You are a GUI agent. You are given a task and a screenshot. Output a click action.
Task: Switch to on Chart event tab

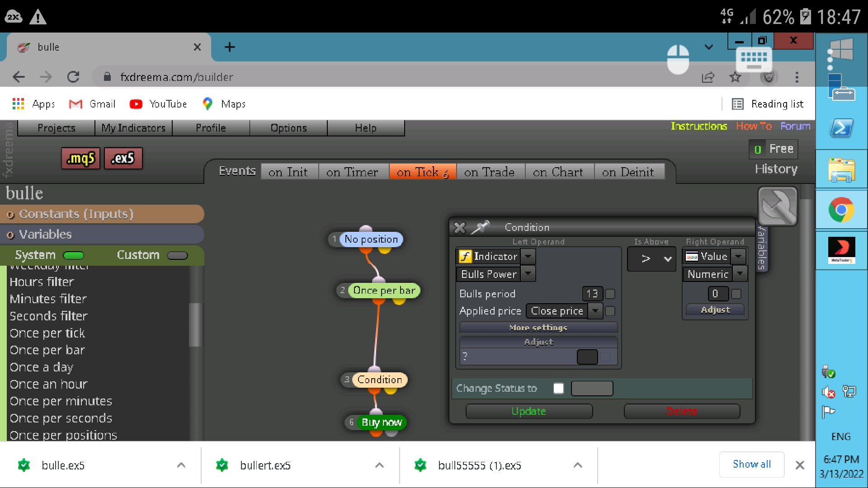point(558,172)
